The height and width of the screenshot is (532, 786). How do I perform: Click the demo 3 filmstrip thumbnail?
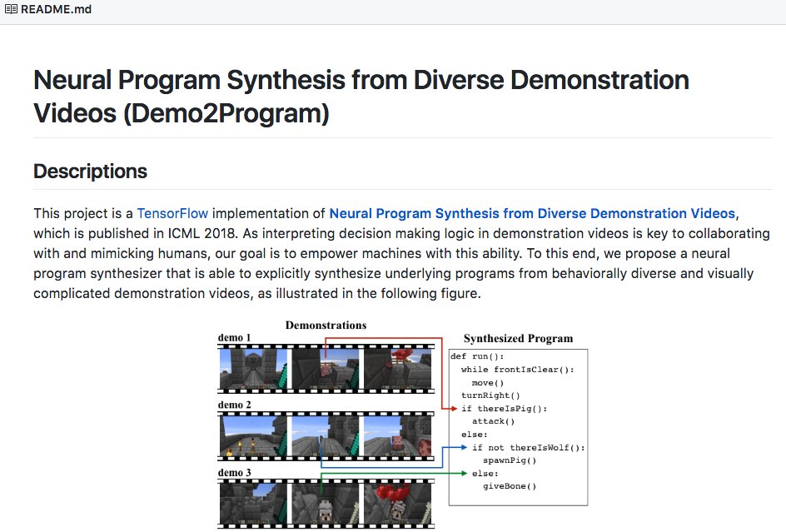326,503
